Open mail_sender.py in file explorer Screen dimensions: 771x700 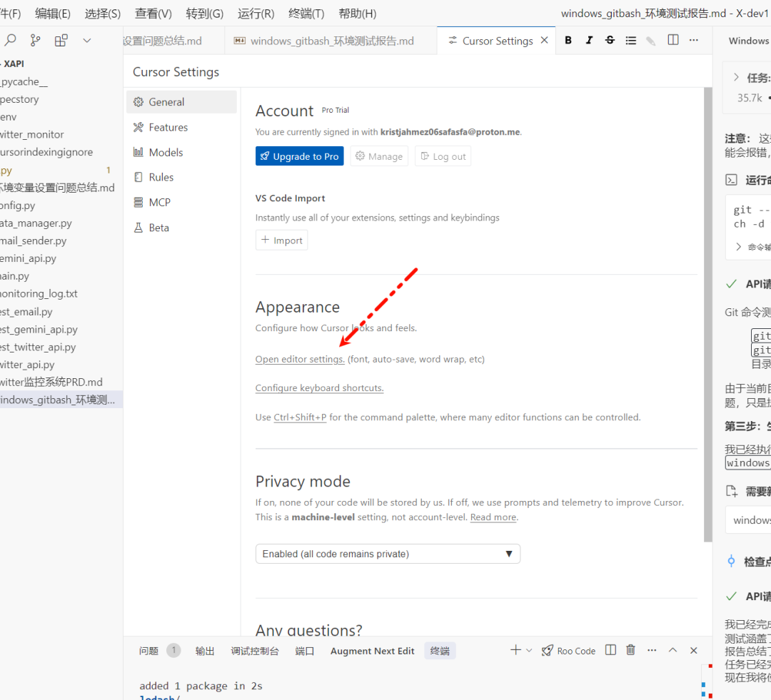click(x=61, y=241)
